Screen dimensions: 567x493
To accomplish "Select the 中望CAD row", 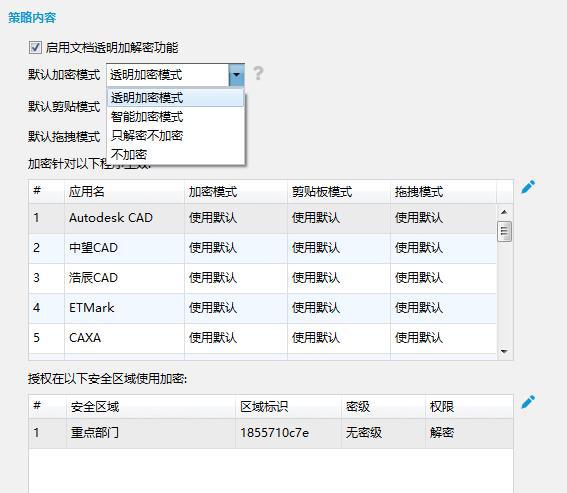I will click(263, 248).
